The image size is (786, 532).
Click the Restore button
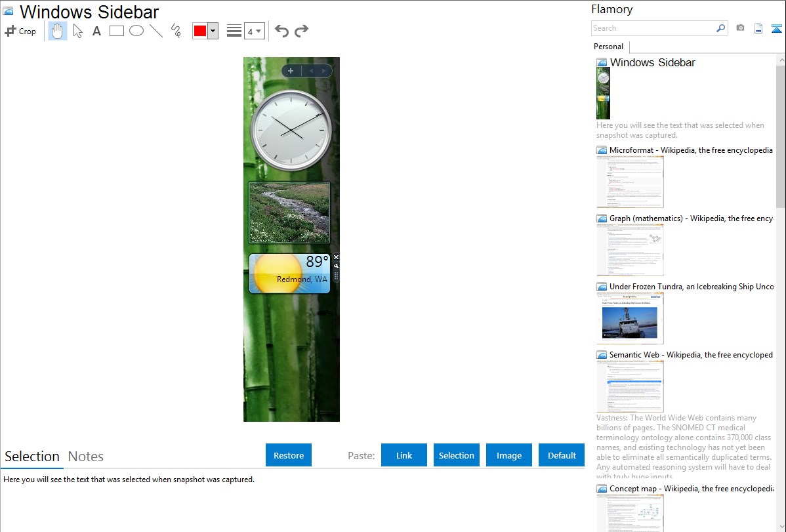[x=289, y=455]
